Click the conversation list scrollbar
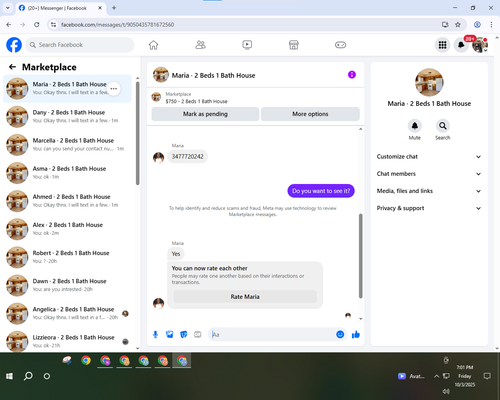This screenshot has height=400, width=500. (138, 133)
